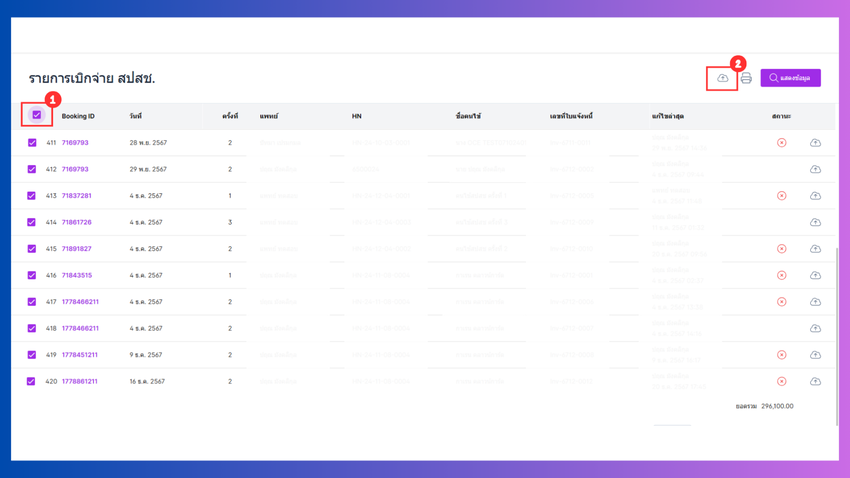
Task: Click the upload cloud icon for row 418
Action: [815, 329]
